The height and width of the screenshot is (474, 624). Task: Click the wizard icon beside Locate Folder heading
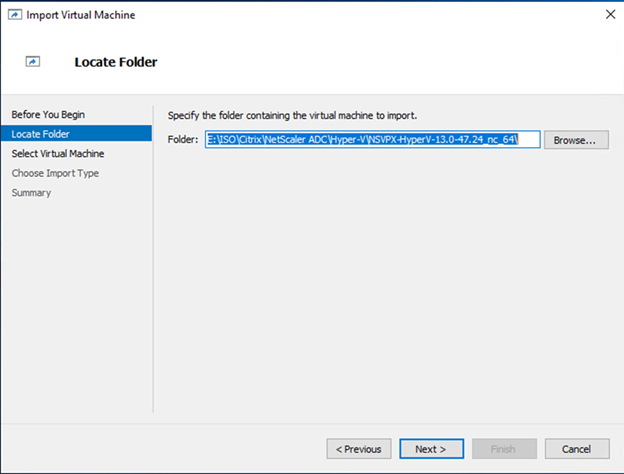33,62
